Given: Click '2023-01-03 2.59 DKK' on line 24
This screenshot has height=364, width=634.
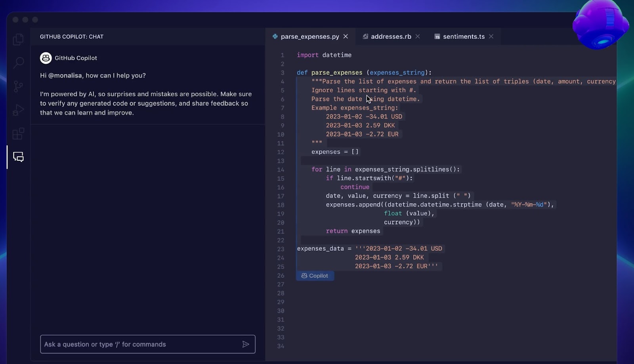Looking at the screenshot, I should click(x=389, y=257).
